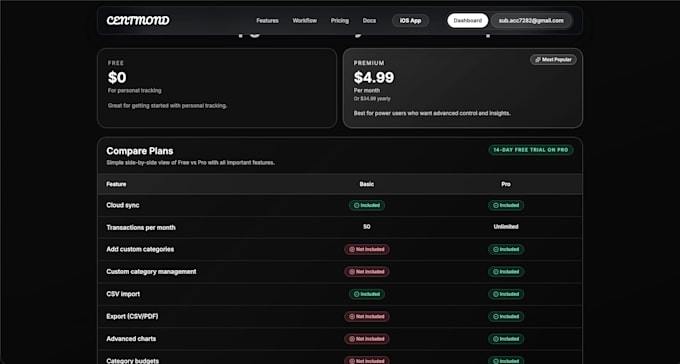Click the Add custom categories Basic Not included badge

(367, 249)
